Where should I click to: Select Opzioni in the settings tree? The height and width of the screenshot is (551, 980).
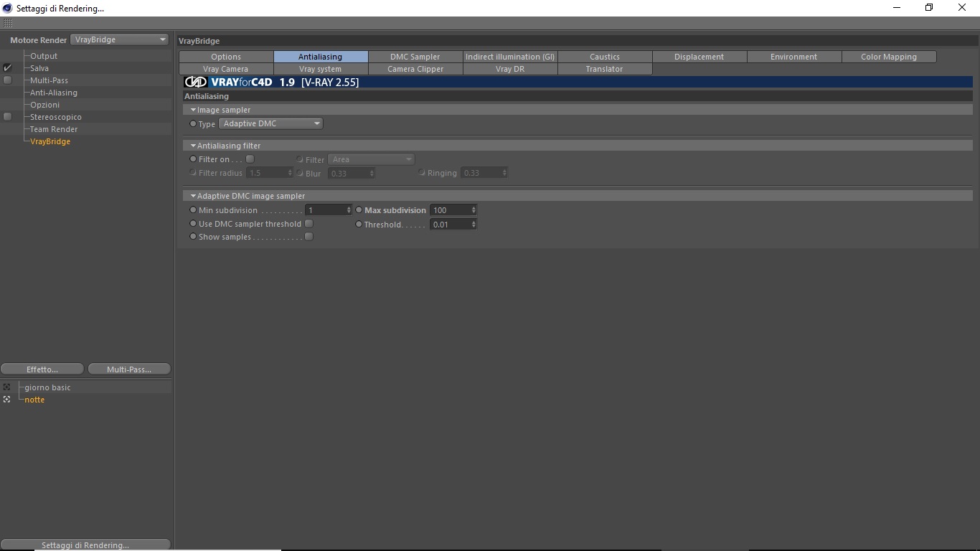click(44, 105)
